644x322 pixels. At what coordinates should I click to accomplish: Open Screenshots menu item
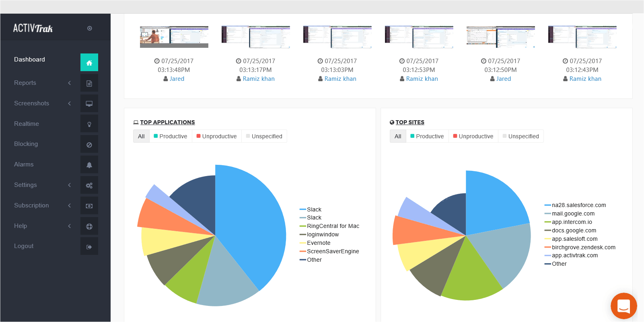31,103
